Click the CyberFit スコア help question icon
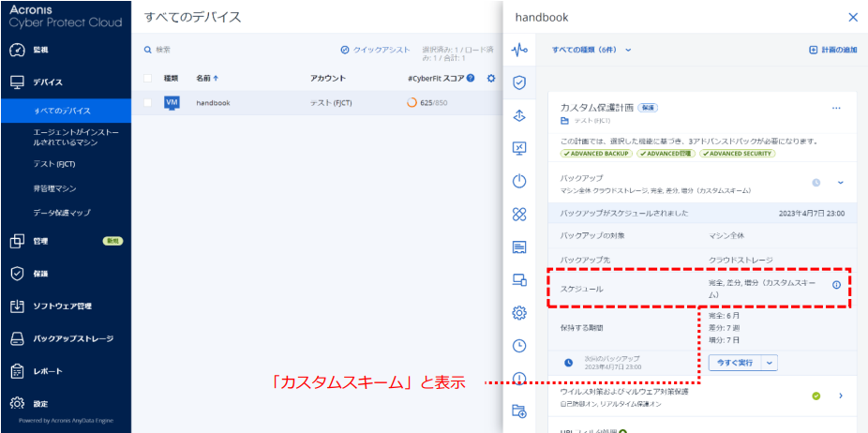 471,79
